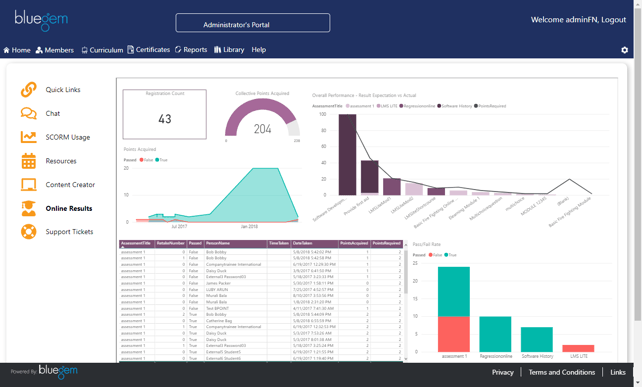Click the Reports chart icon
Image resolution: width=642 pixels, height=387 pixels.
point(178,50)
